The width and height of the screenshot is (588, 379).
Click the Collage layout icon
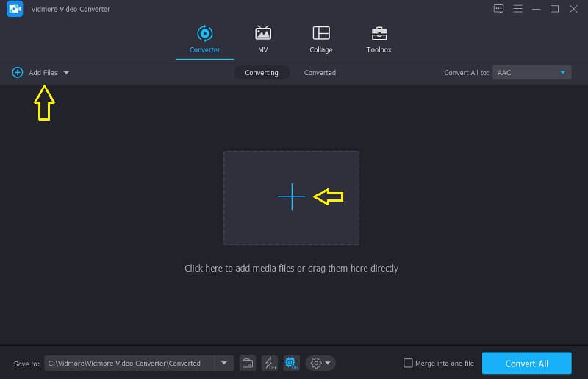point(320,33)
